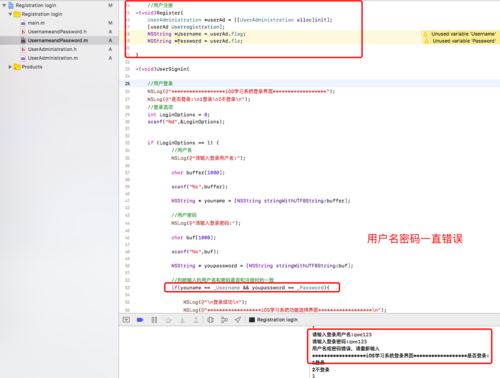Open the Debug View Hierarchy icon
Screen dimensions: 500x378
[x=210, y=320]
